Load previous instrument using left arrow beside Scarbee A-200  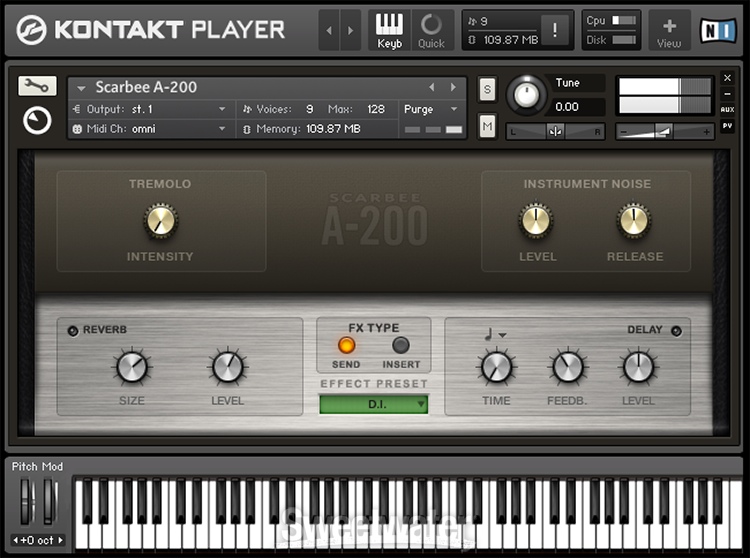[432, 87]
